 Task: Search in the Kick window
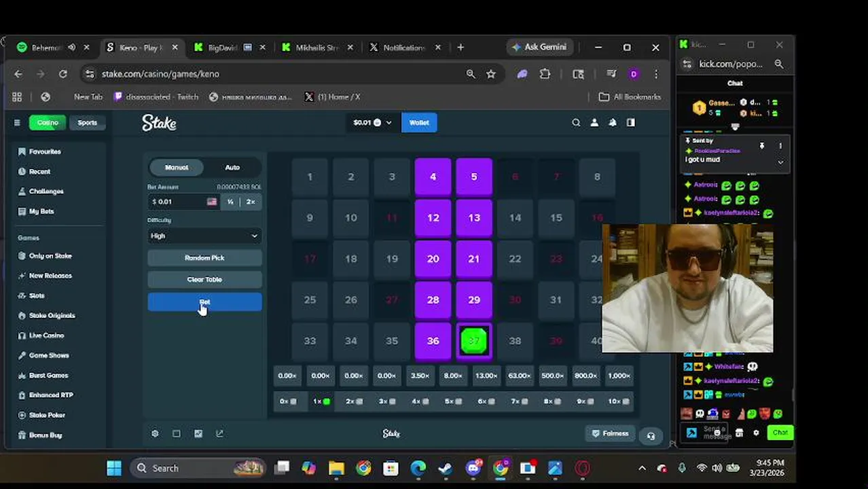[779, 64]
